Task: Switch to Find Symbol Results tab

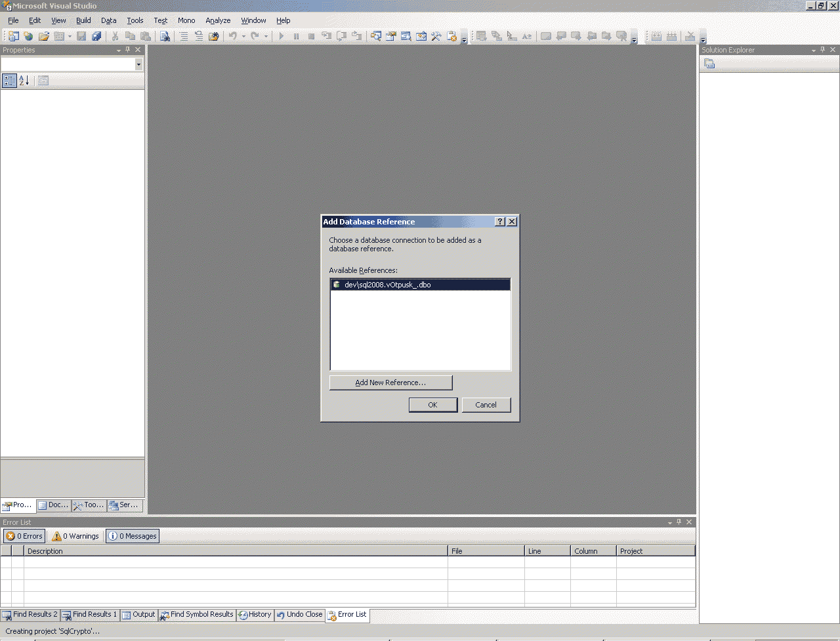Action: coord(197,615)
